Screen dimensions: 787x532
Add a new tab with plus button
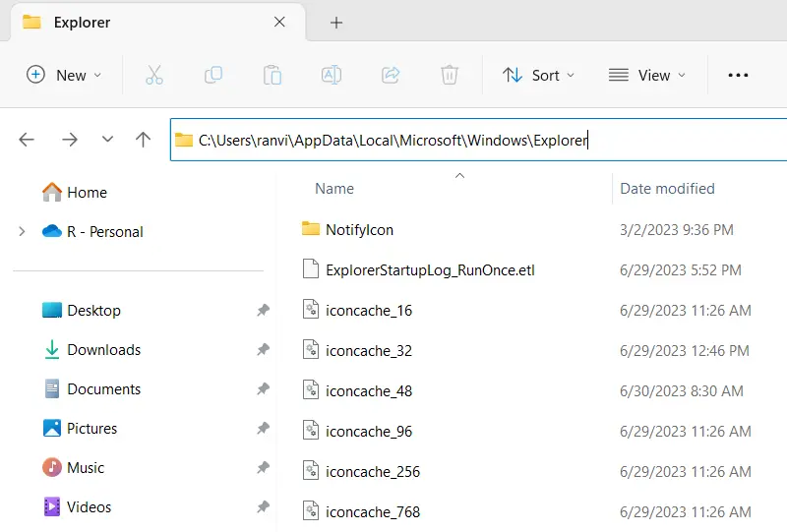click(336, 23)
